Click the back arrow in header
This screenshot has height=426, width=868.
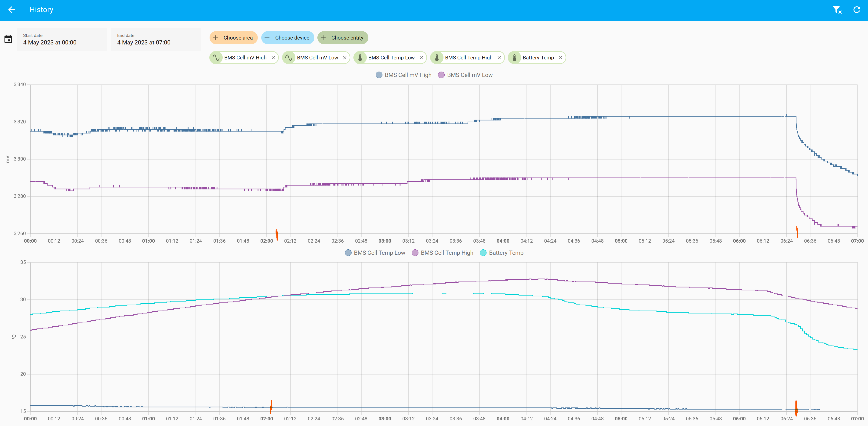(x=12, y=10)
